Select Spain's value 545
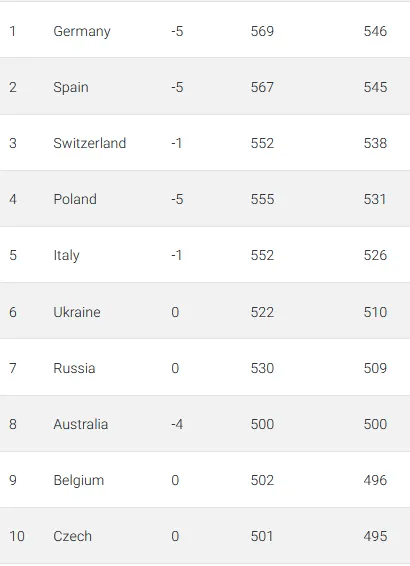The width and height of the screenshot is (410, 566). 375,87
